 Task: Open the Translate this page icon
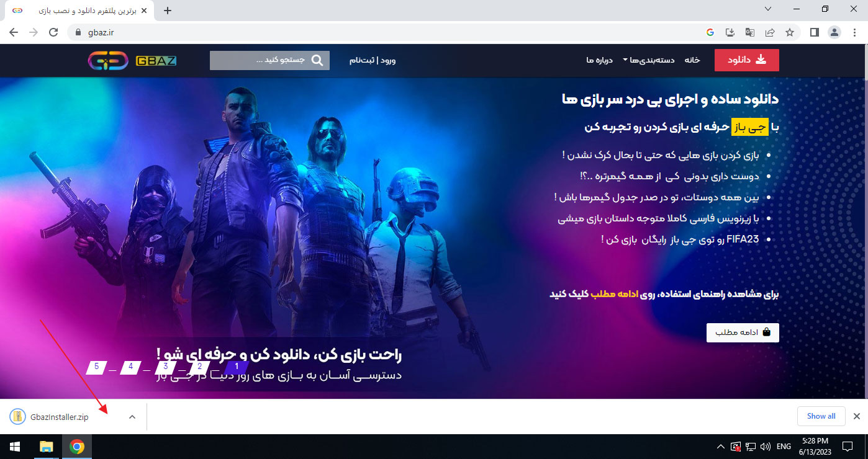(x=750, y=32)
